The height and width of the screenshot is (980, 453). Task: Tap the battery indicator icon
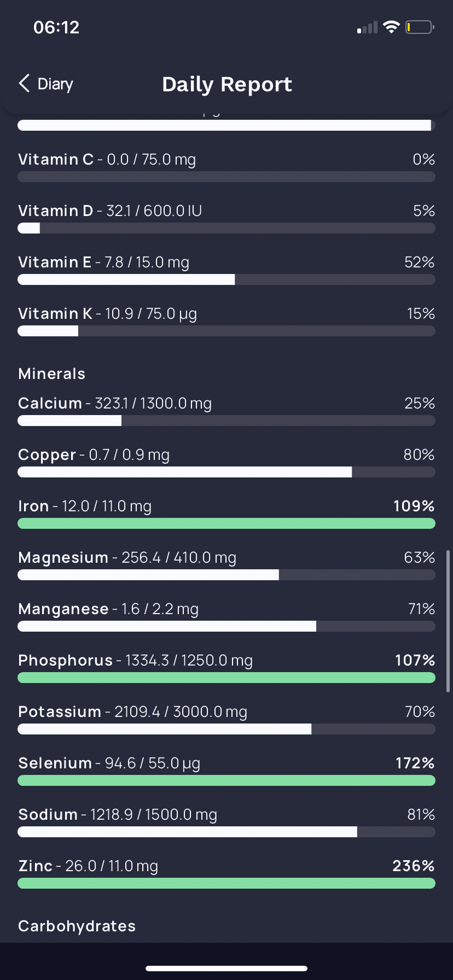click(420, 27)
